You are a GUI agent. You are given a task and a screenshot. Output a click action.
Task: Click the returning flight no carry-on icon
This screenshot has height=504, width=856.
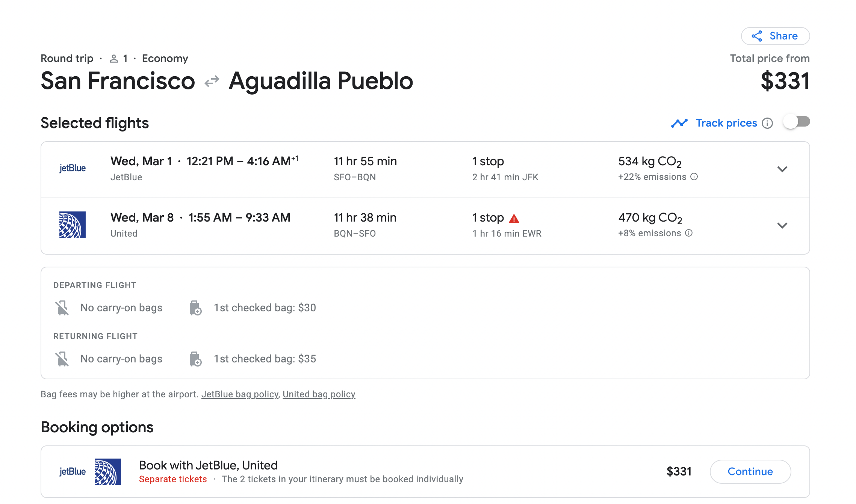click(62, 359)
